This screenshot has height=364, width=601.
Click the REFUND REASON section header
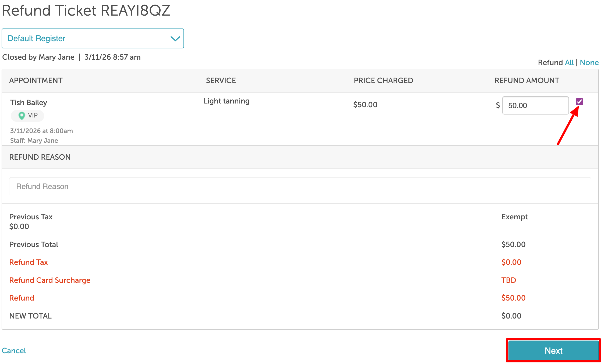pos(40,157)
